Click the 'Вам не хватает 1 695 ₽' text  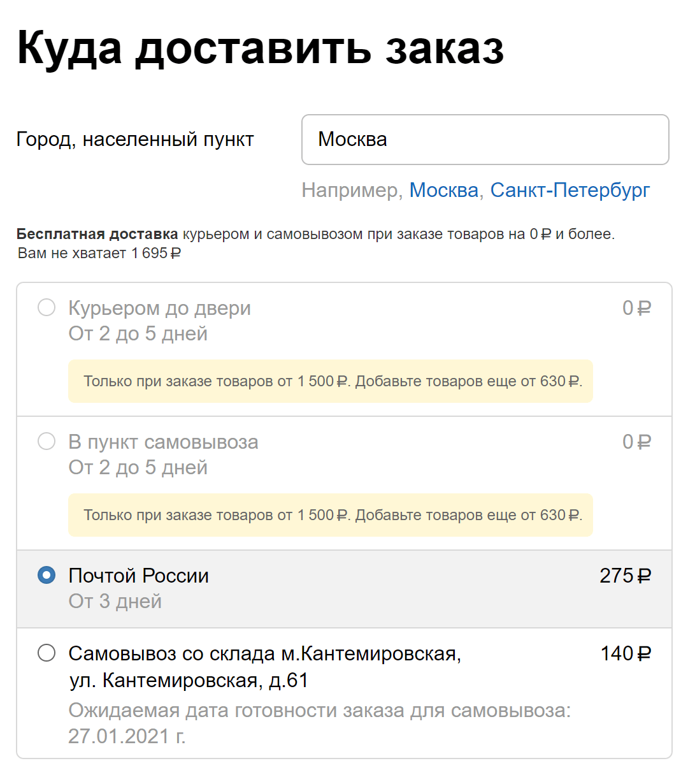coord(99,253)
